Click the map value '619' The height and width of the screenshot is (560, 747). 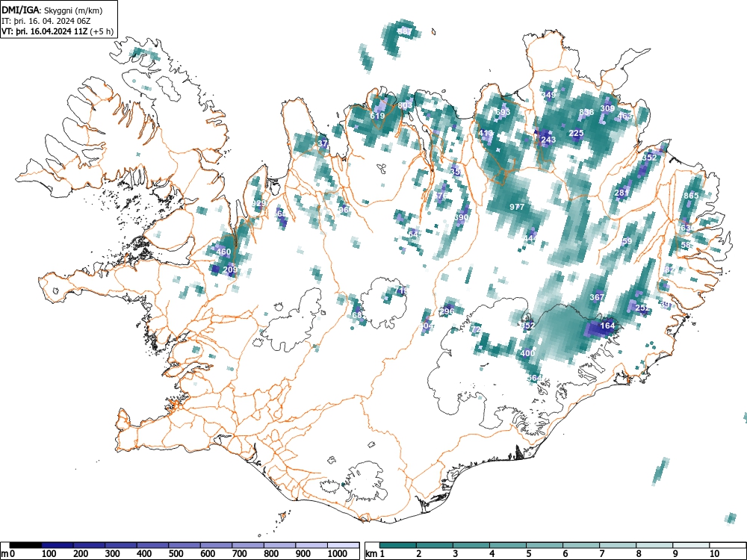377,116
